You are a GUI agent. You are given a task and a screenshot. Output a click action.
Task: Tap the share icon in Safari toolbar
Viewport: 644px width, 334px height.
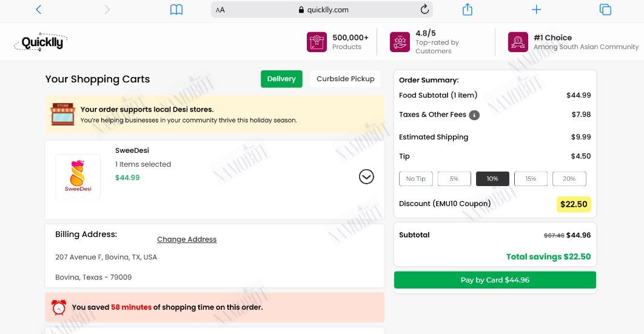point(468,9)
